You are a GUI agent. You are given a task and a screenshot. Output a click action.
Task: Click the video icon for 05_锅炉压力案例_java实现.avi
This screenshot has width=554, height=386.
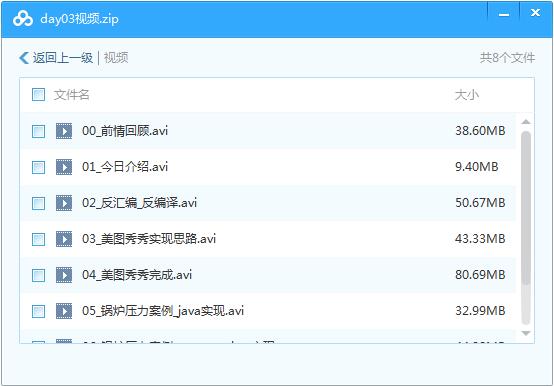point(64,311)
